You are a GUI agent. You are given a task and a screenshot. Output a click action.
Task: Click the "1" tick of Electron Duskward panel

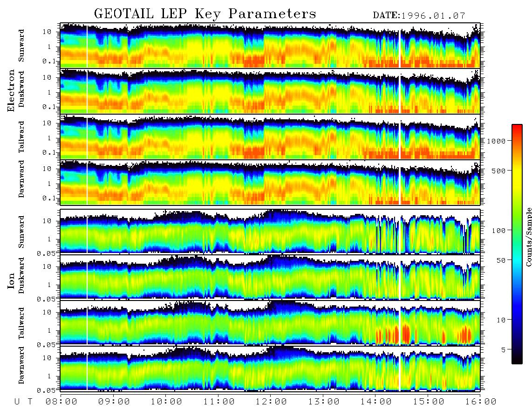click(49, 92)
